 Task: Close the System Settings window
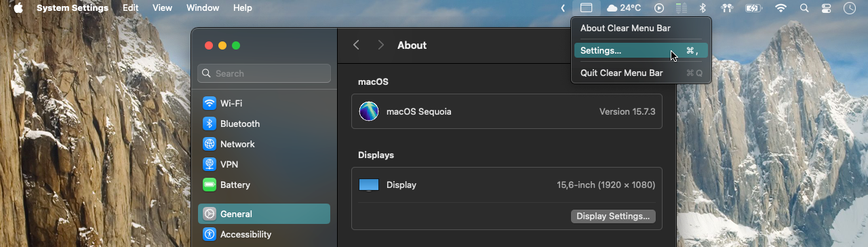click(x=209, y=45)
